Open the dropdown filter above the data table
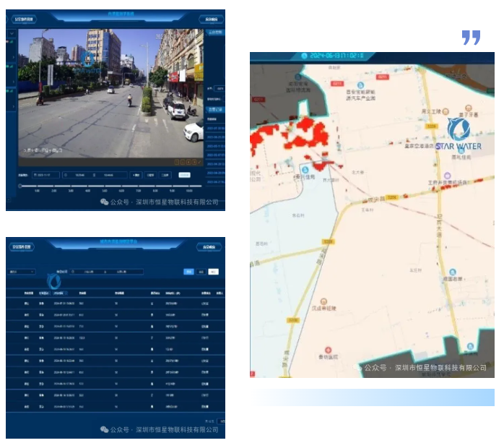The image size is (504, 443). tap(22, 272)
